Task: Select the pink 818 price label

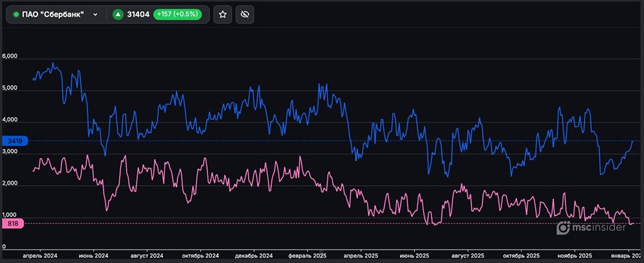Action: coord(13,223)
